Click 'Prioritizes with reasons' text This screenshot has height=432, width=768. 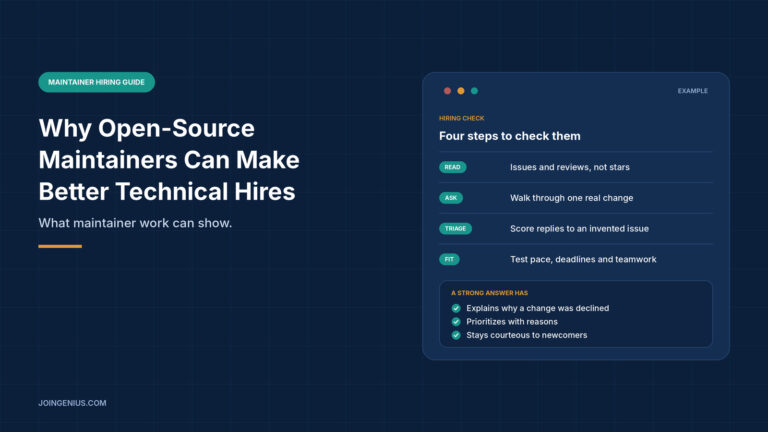point(512,322)
